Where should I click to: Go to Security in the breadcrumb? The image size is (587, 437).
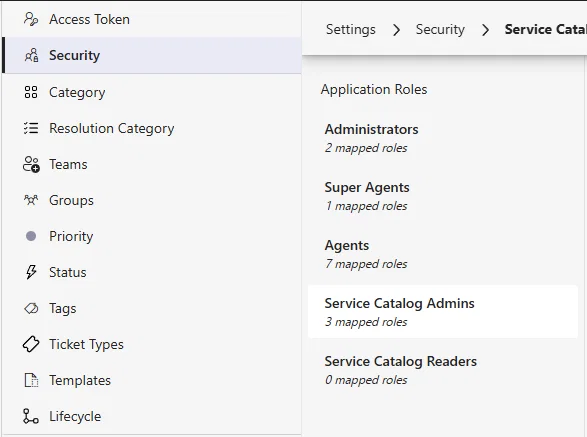(x=440, y=29)
